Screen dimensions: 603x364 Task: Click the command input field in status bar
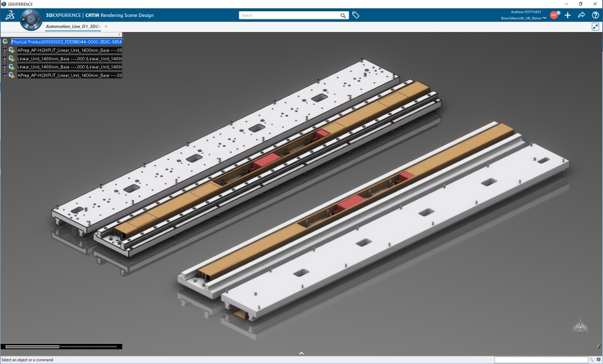(x=541, y=360)
